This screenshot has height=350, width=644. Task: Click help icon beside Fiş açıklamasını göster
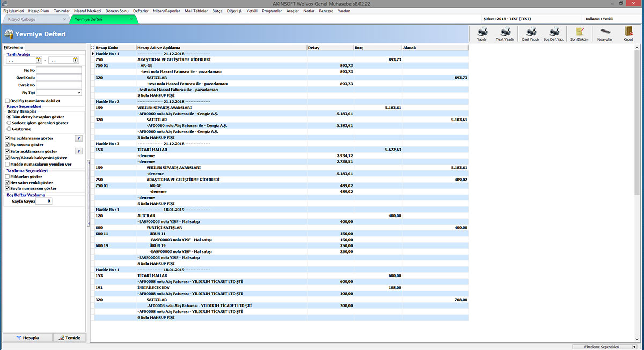click(78, 138)
